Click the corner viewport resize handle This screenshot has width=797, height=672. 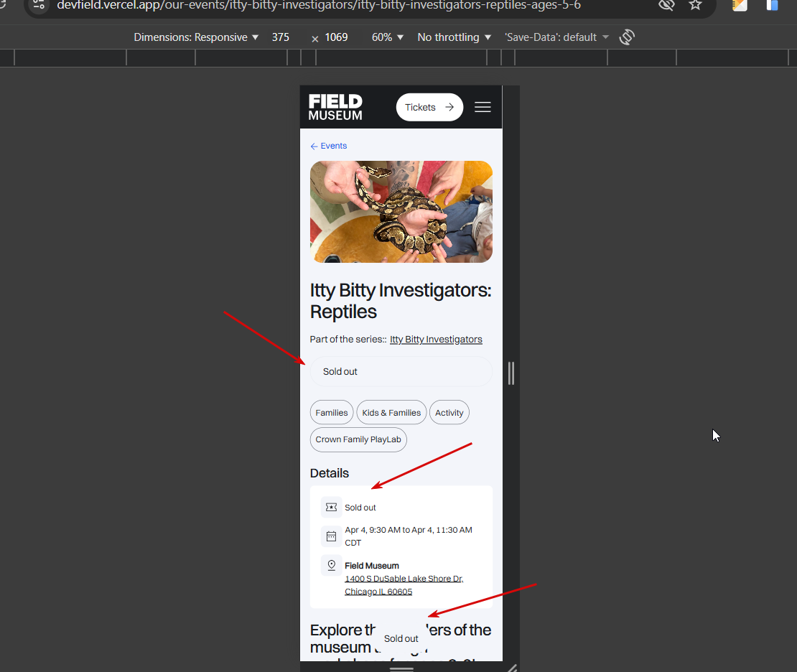512,668
